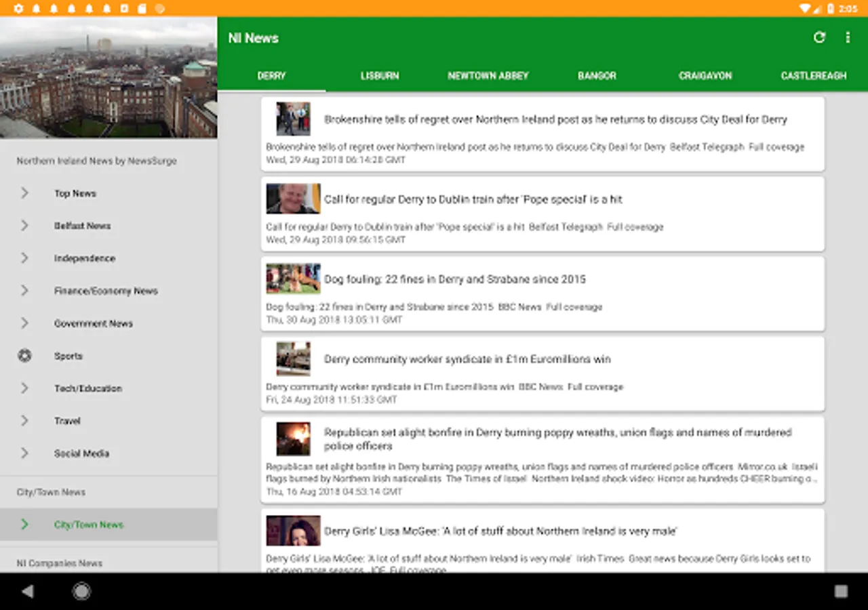Open the three-dot overflow menu

(848, 38)
